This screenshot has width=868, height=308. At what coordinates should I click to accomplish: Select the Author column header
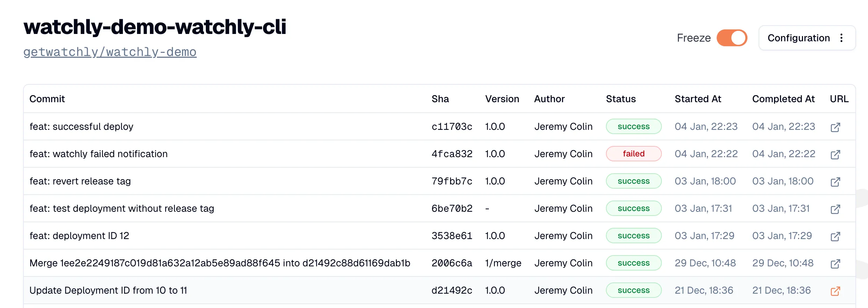coord(549,99)
